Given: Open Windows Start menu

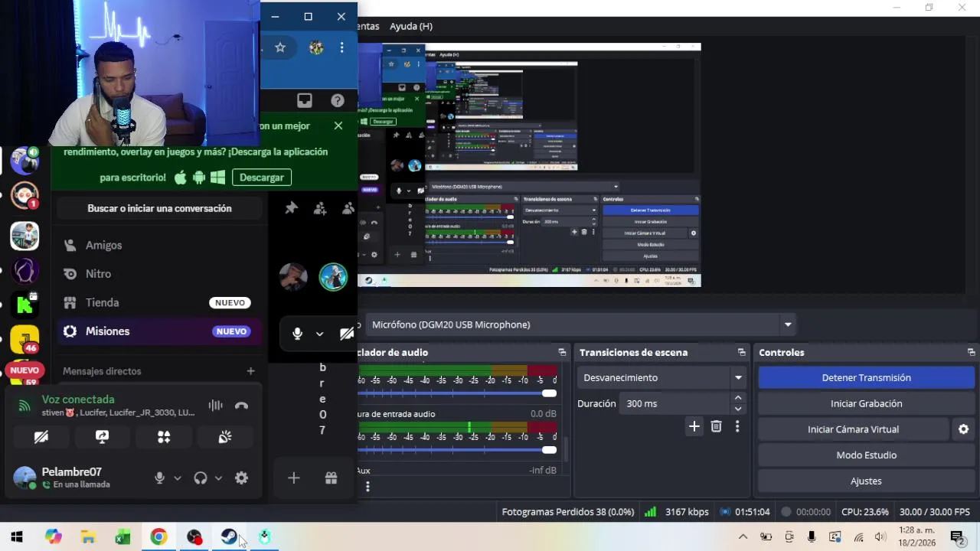Looking at the screenshot, I should (16, 537).
